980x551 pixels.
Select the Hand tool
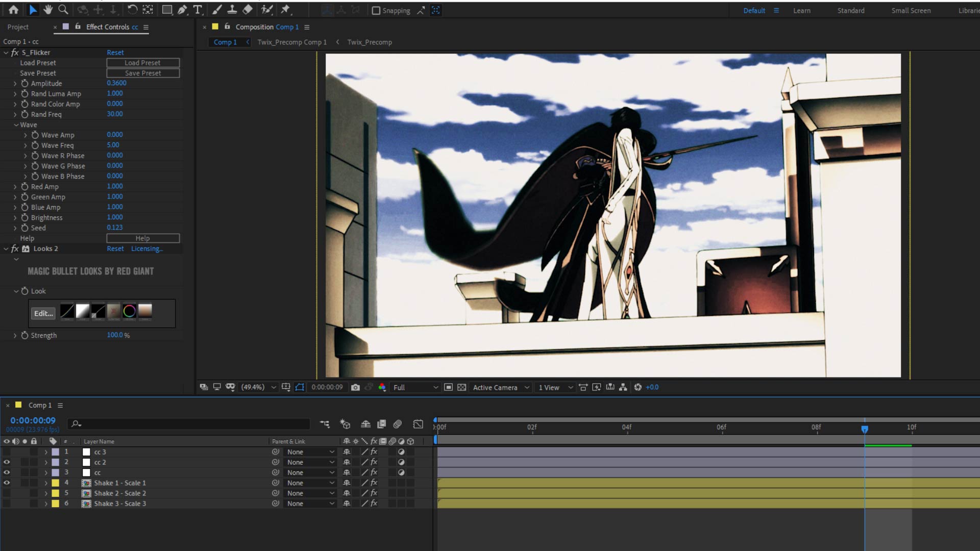pyautogui.click(x=48, y=10)
